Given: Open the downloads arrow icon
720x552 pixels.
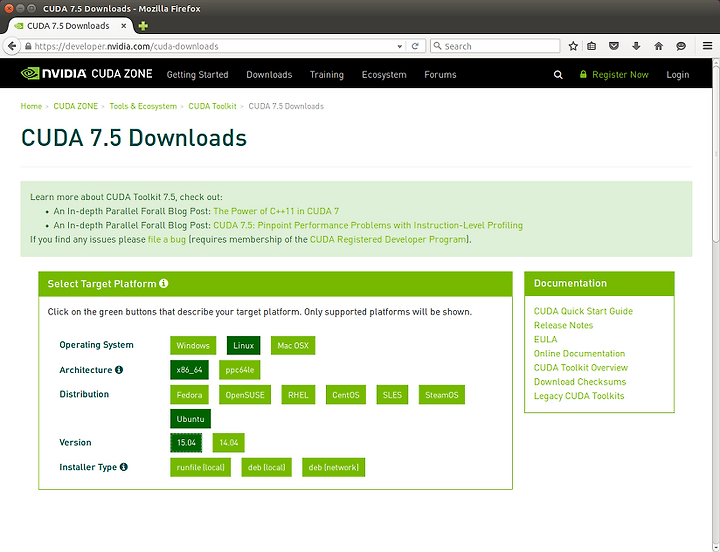Looking at the screenshot, I should 636,46.
